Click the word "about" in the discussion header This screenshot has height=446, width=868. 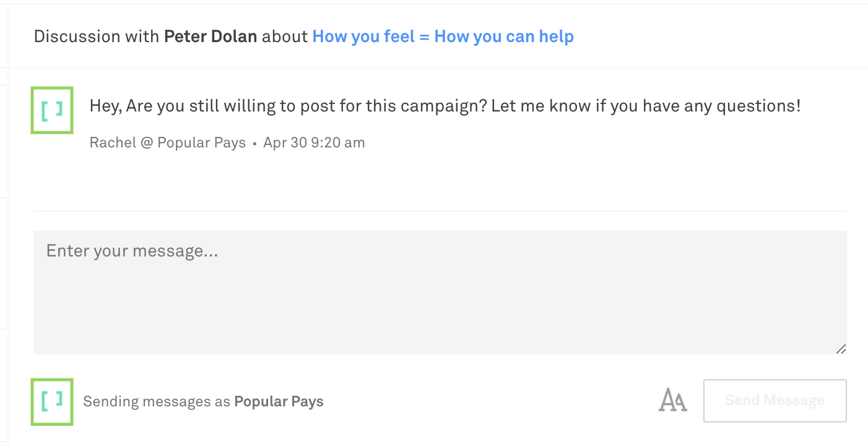point(285,37)
